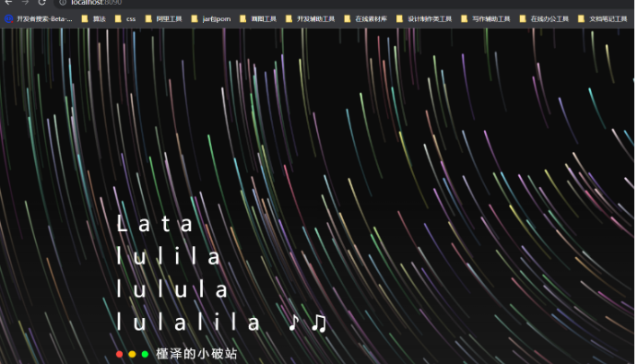Open the 在线素材库 bookmark folder
This screenshot has height=364, width=638.
pyautogui.click(x=366, y=18)
